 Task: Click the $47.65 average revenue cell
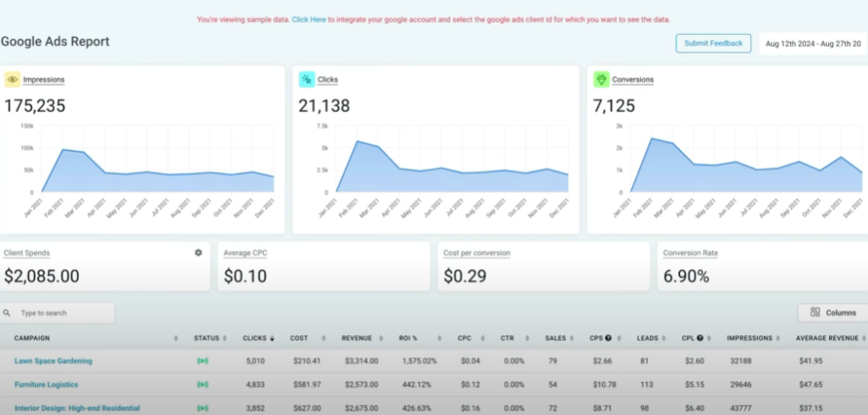point(811,385)
